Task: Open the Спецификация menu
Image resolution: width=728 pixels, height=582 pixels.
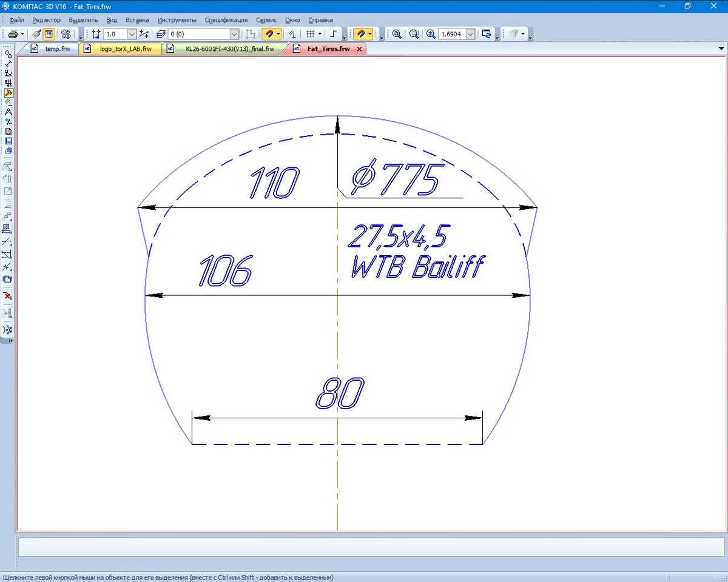Action: pos(226,20)
